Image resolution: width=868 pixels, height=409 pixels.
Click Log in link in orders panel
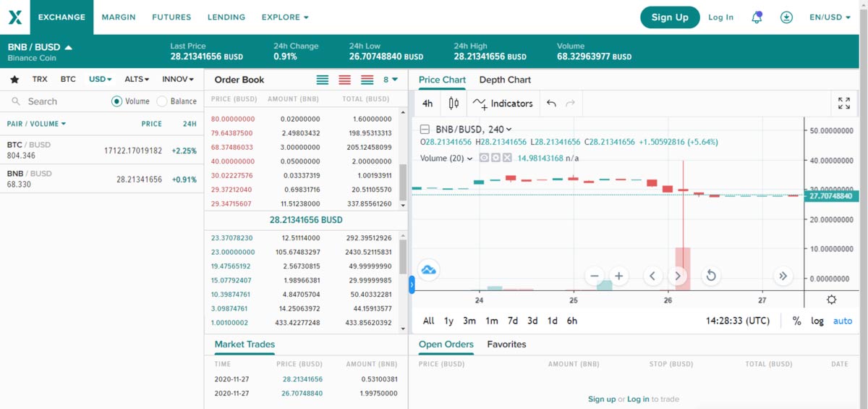(x=638, y=399)
